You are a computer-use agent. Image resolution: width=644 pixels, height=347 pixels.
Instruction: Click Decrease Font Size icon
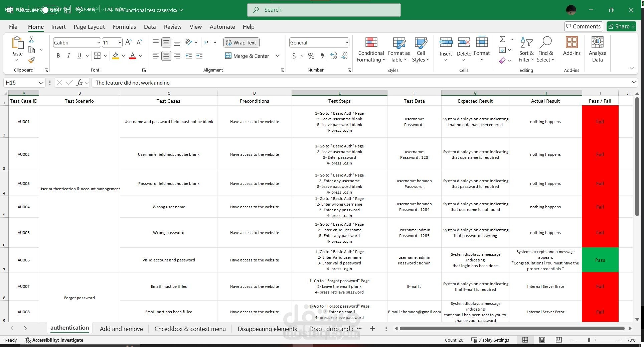pos(140,42)
